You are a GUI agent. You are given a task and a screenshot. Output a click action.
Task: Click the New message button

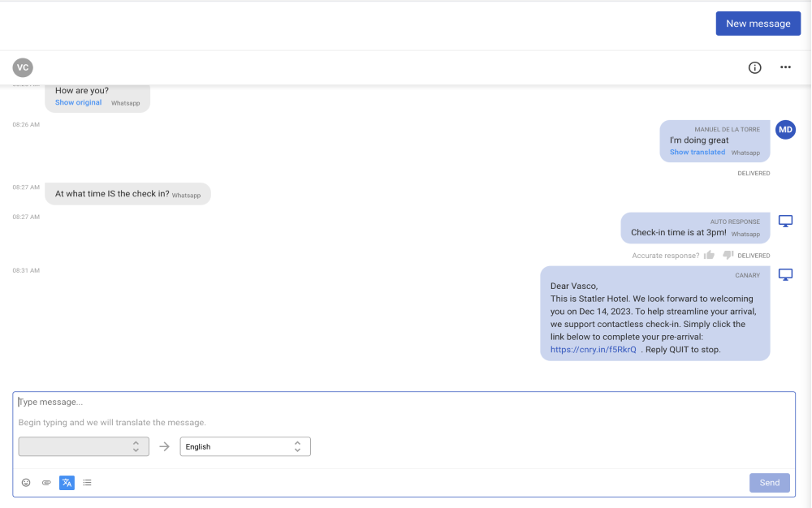[758, 24]
